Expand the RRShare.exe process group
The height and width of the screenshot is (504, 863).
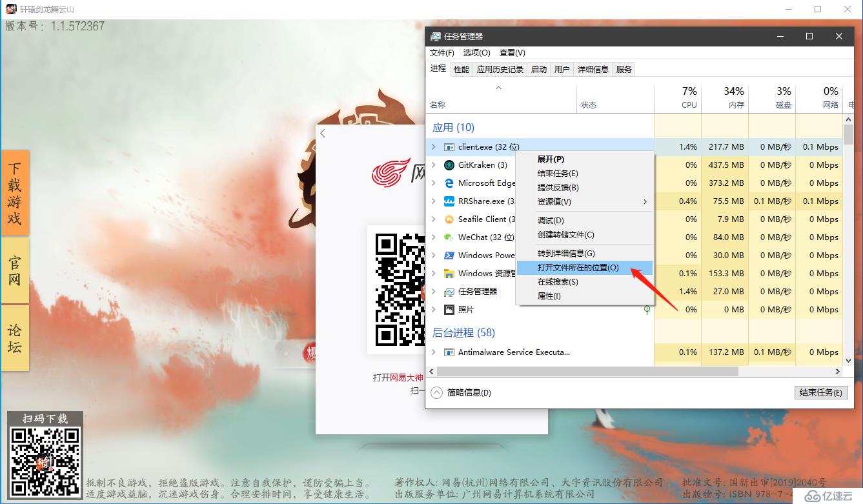[x=434, y=201]
